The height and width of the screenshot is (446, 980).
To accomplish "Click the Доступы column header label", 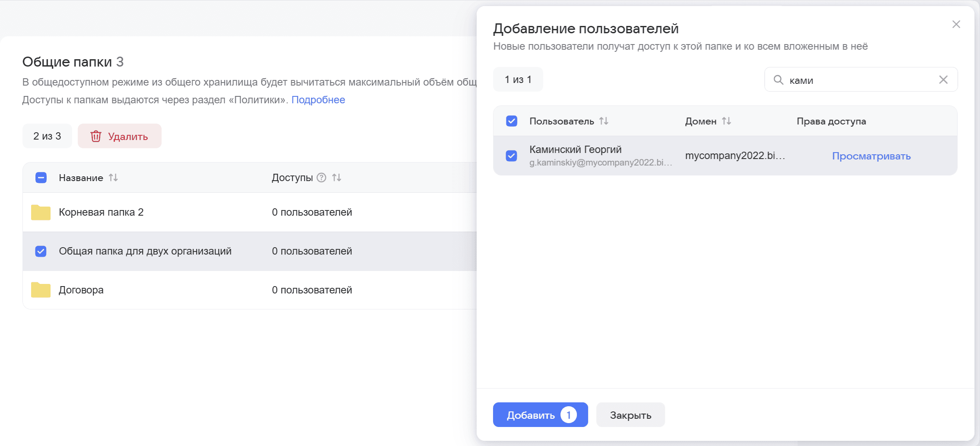I will pyautogui.click(x=292, y=178).
